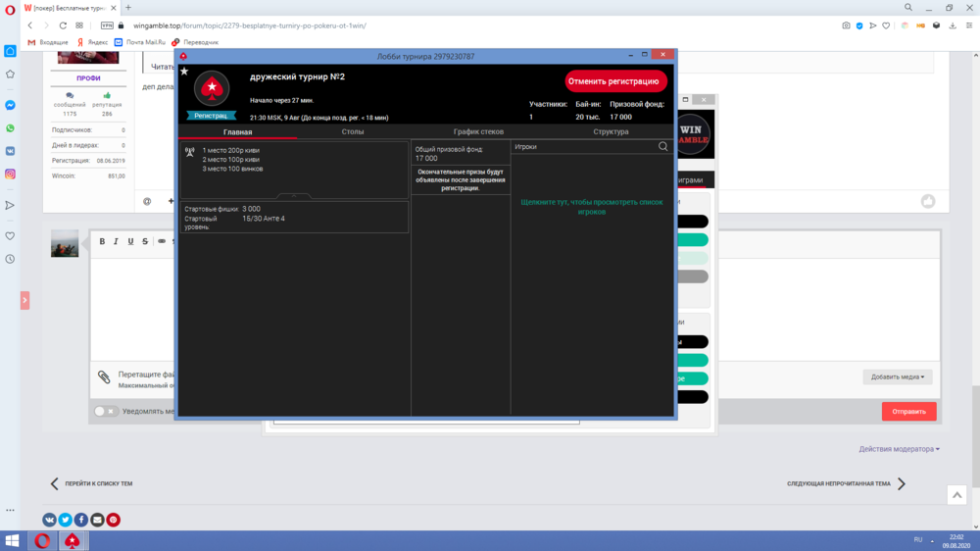Open Instagram from the Opera sidebar
The width and height of the screenshot is (980, 551).
pyautogui.click(x=10, y=174)
